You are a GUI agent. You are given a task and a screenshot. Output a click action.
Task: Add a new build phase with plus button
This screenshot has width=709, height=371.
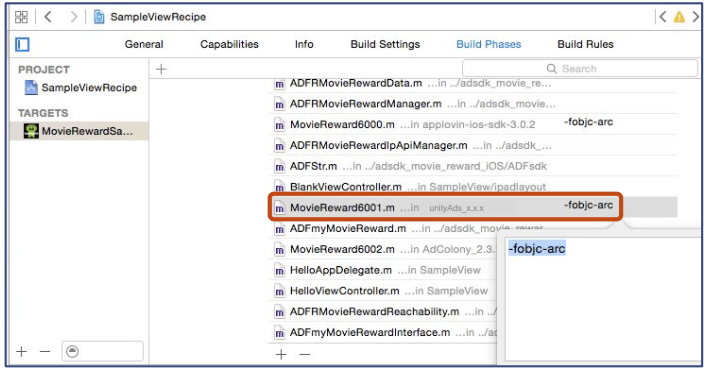(x=161, y=69)
